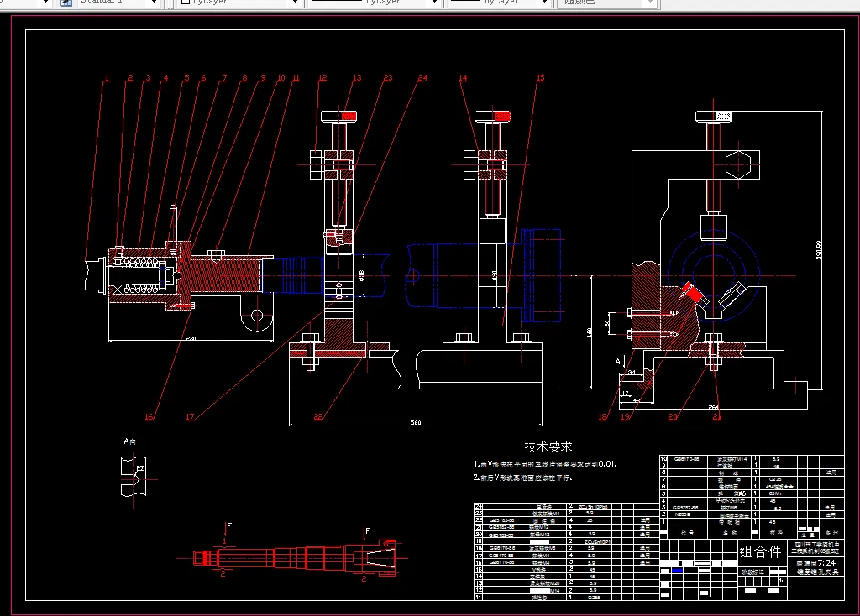Select part balloon number 23
The image size is (860, 616).
click(388, 78)
